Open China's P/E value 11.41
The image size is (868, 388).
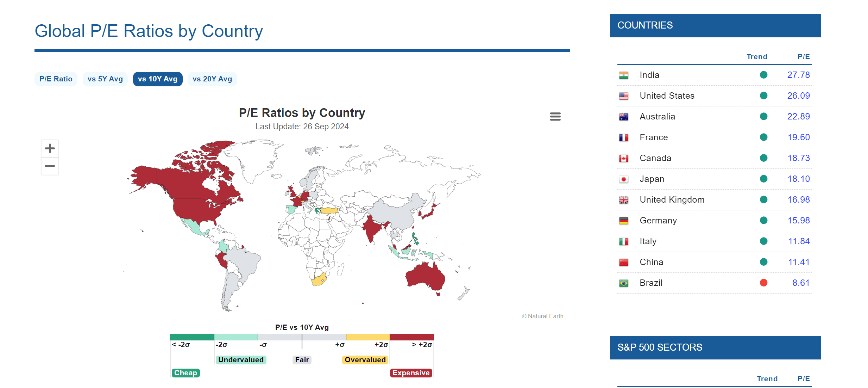tap(799, 262)
